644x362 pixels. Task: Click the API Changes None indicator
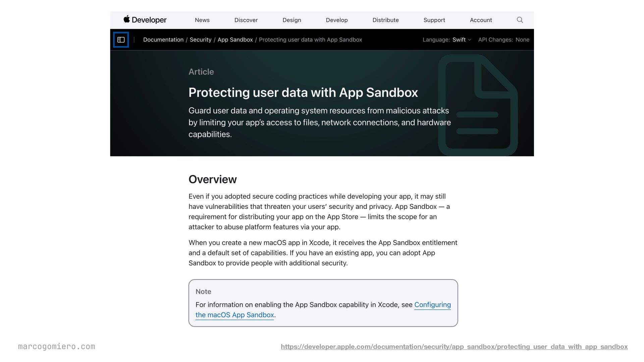503,40
